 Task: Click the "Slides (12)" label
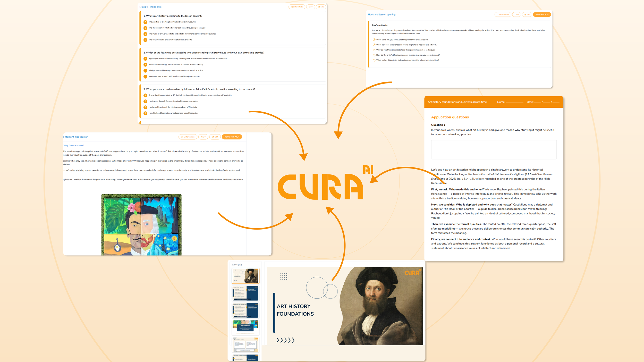(x=237, y=265)
